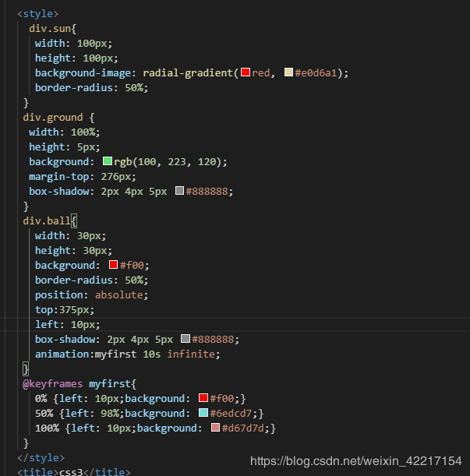470x476 pixels.
Task: Click the title css3 tag line
Action: point(73,471)
